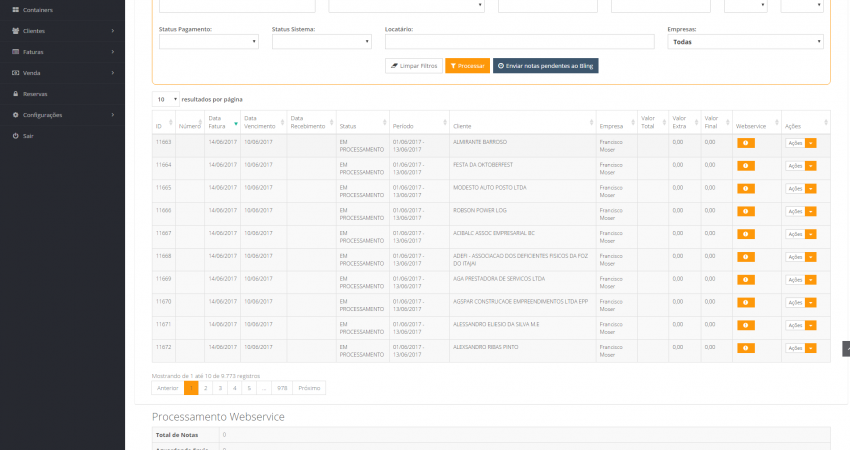Viewport: 850px width, 450px height.
Task: Expand the Configurações sidebar menu arrow
Action: coord(113,115)
